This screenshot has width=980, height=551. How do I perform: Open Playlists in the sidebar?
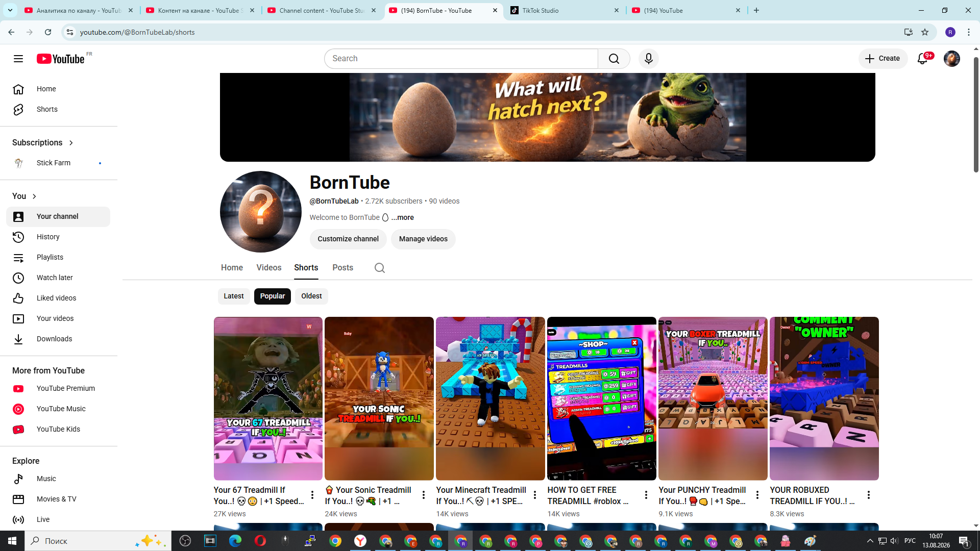(58, 257)
